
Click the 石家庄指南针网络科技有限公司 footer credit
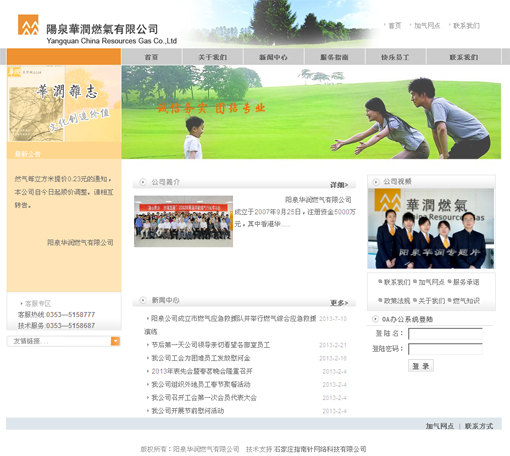pyautogui.click(x=320, y=449)
